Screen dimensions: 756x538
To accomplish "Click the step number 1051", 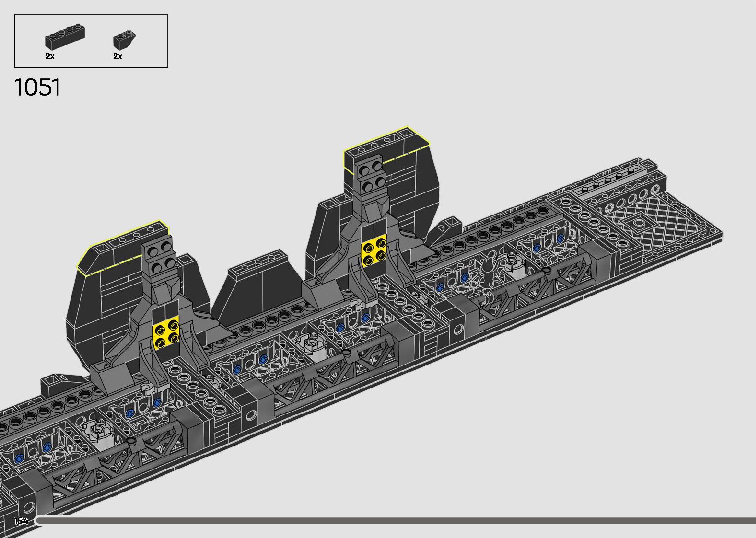I will coord(38,88).
